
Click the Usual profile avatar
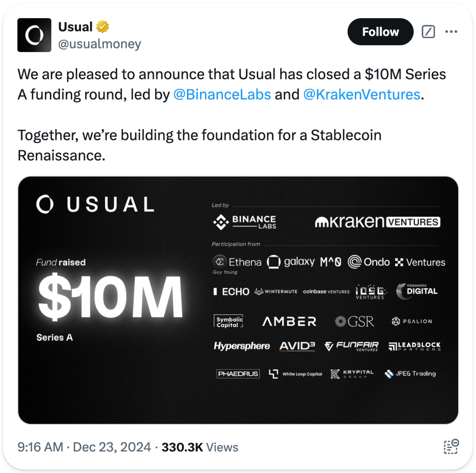(x=34, y=35)
